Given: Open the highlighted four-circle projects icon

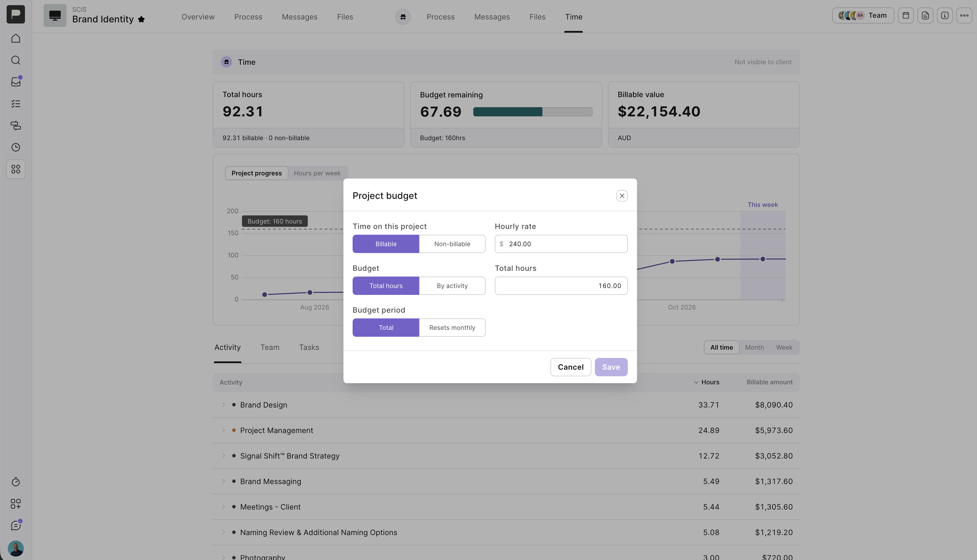Looking at the screenshot, I should pyautogui.click(x=16, y=169).
